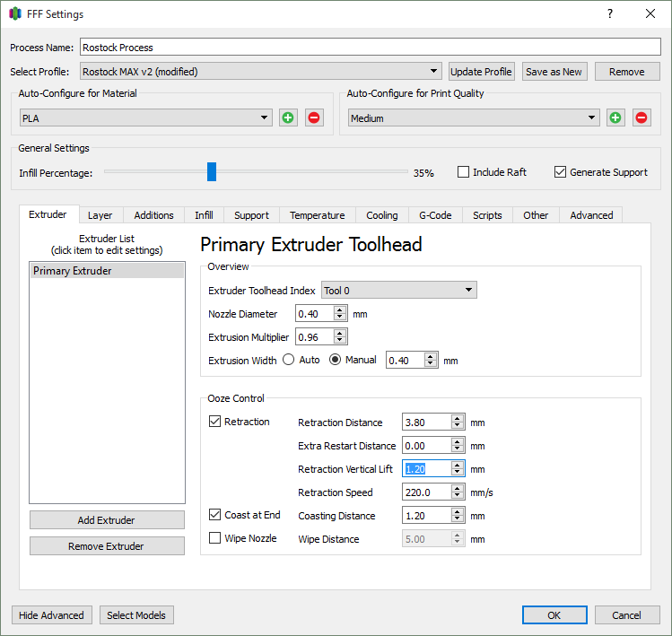Expand the Extruder Toolhead Index dropdown

[398, 291]
